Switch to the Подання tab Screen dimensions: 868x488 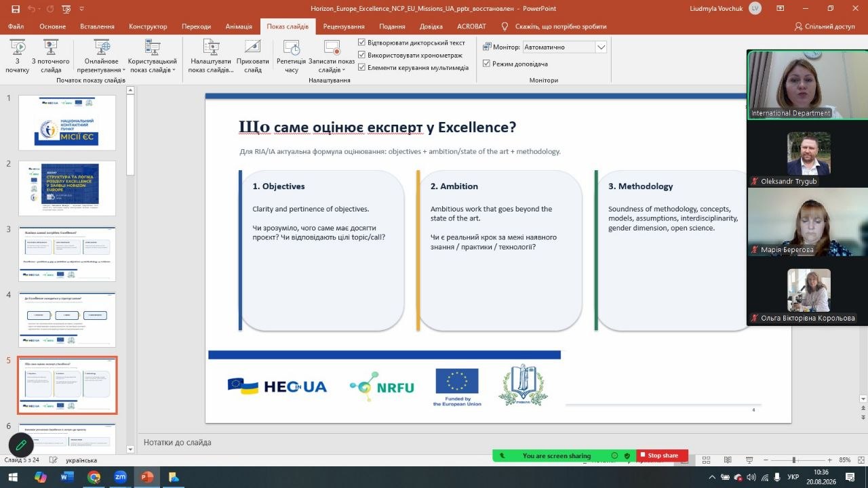pyautogui.click(x=393, y=26)
